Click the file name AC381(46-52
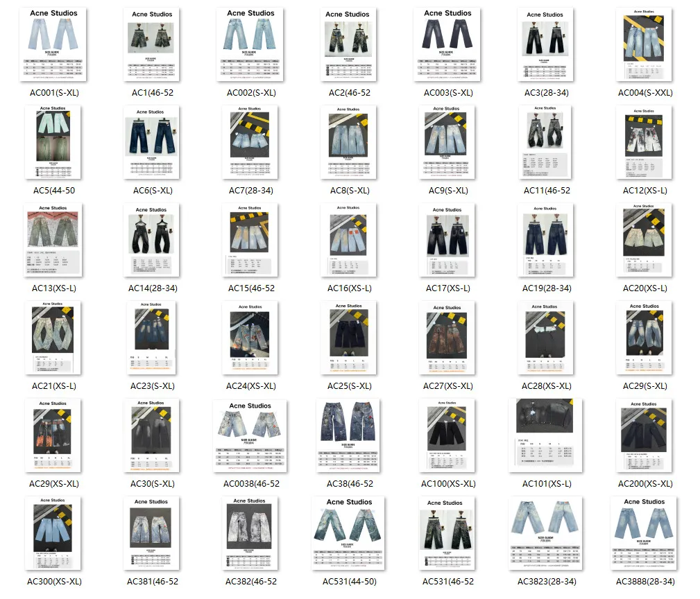The height and width of the screenshot is (599, 700). (x=152, y=581)
